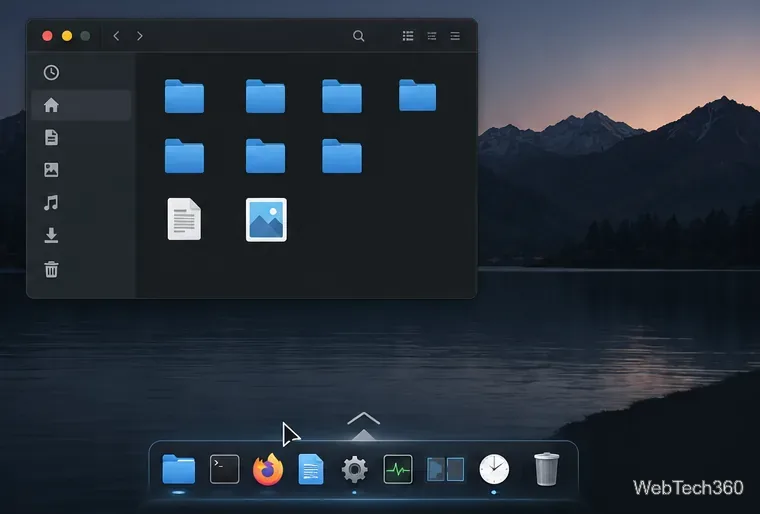Open the view options icon in the toolbar
Viewport: 760px width, 514px height.
(431, 36)
